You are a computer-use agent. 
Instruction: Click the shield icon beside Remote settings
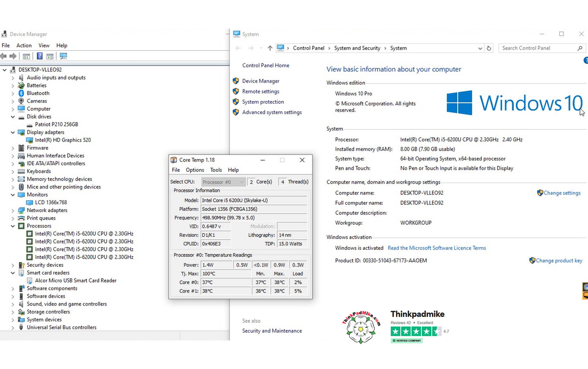coord(236,91)
